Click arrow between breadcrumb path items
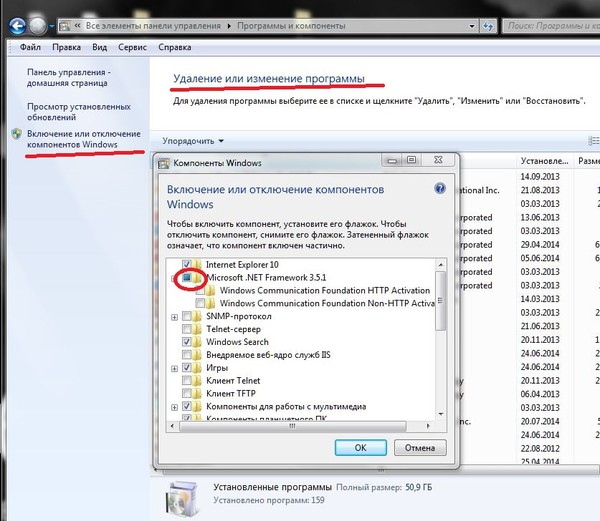The height and width of the screenshot is (521, 600). pyautogui.click(x=229, y=26)
